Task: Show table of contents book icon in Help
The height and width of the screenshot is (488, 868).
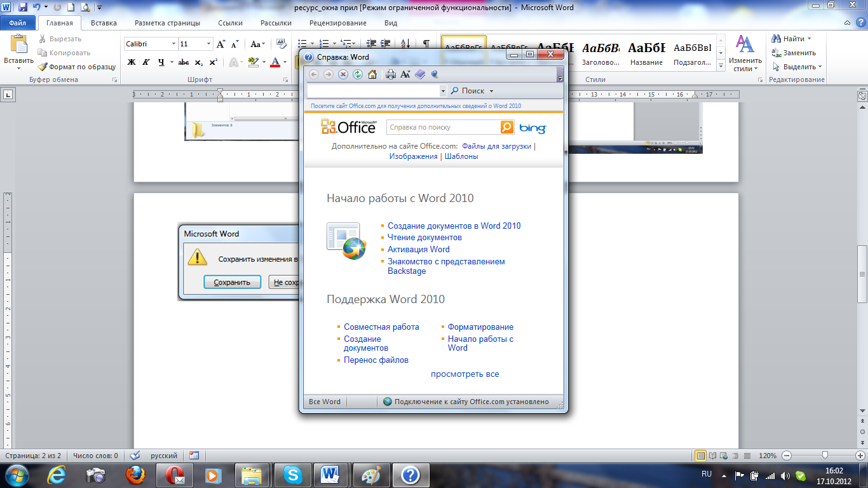Action: [420, 74]
